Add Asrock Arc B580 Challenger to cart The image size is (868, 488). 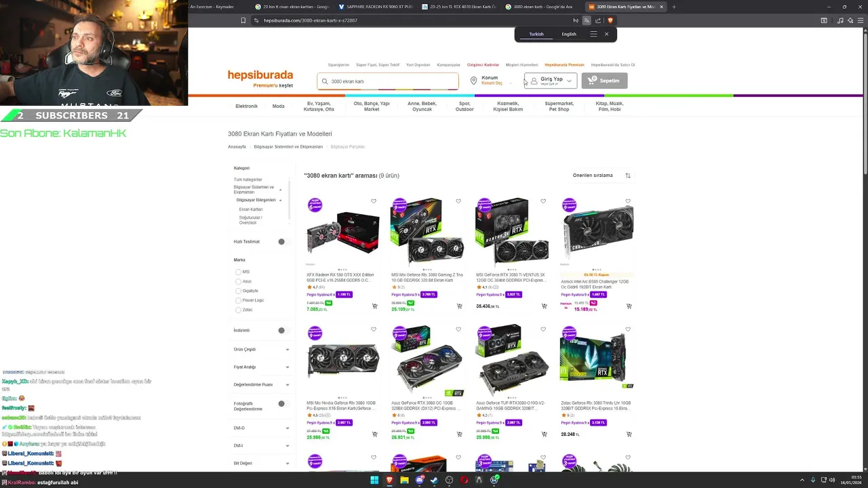[629, 306]
